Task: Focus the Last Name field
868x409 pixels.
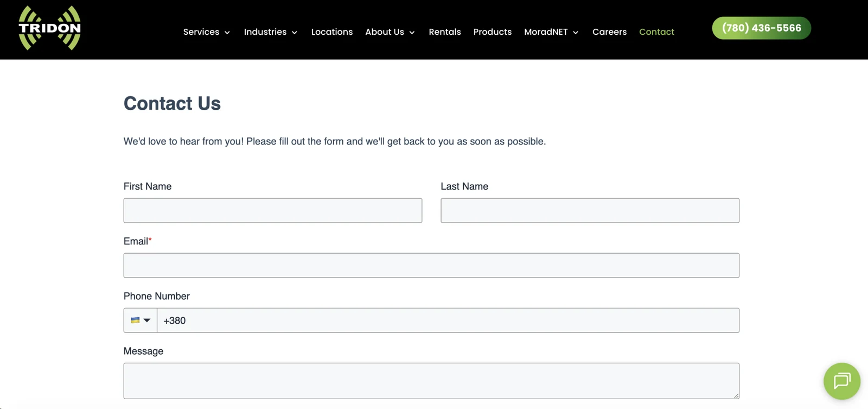Action: click(x=590, y=211)
